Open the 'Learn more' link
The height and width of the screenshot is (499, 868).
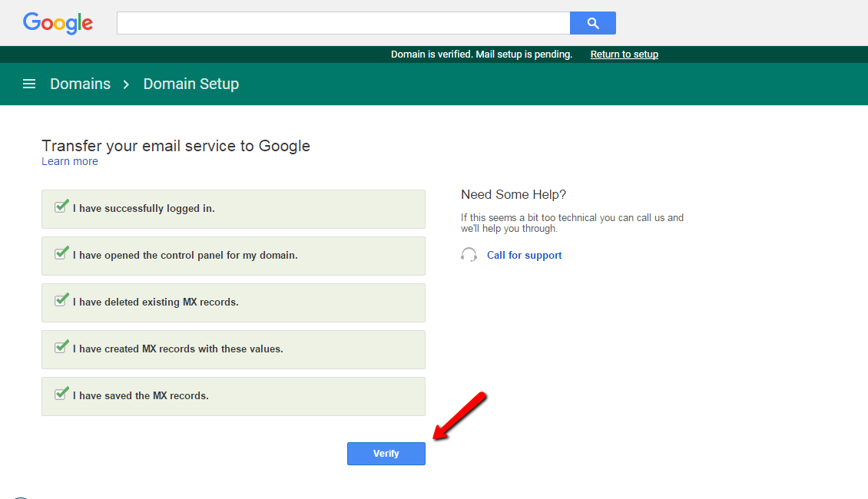tap(70, 161)
